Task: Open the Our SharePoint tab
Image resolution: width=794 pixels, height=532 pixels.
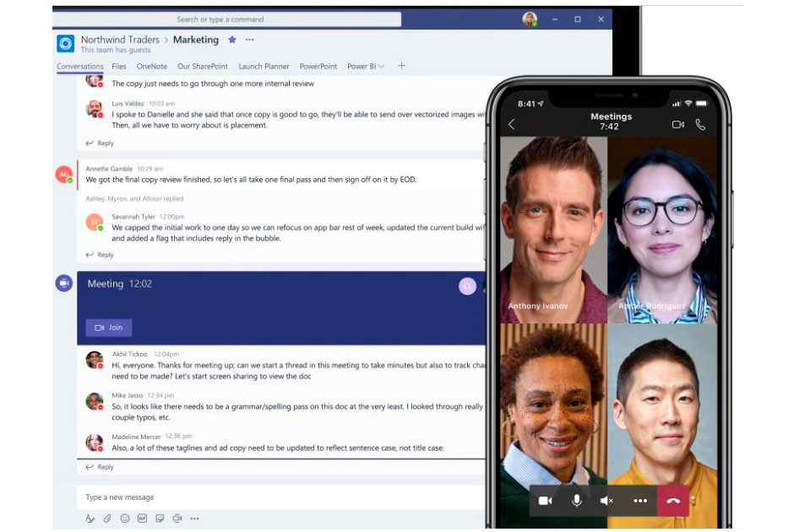Action: pos(203,67)
